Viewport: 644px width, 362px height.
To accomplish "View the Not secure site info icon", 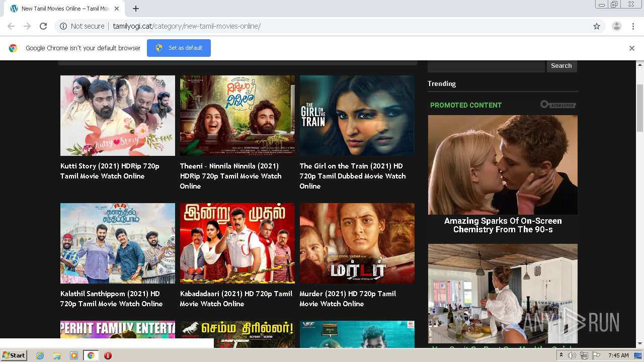I will click(x=63, y=26).
